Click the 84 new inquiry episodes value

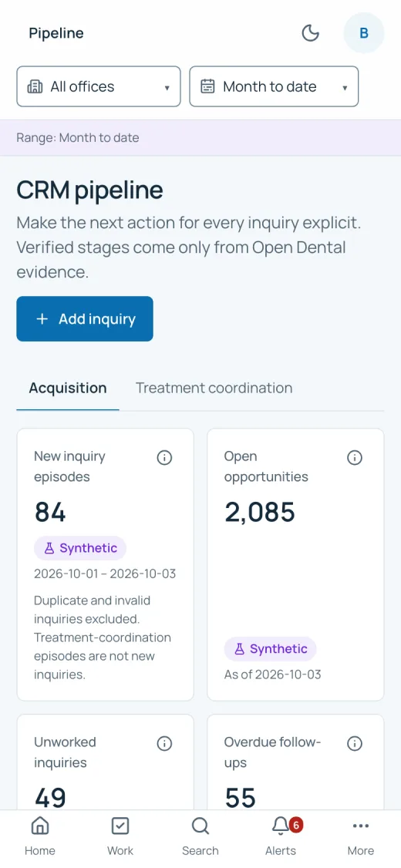tap(50, 512)
